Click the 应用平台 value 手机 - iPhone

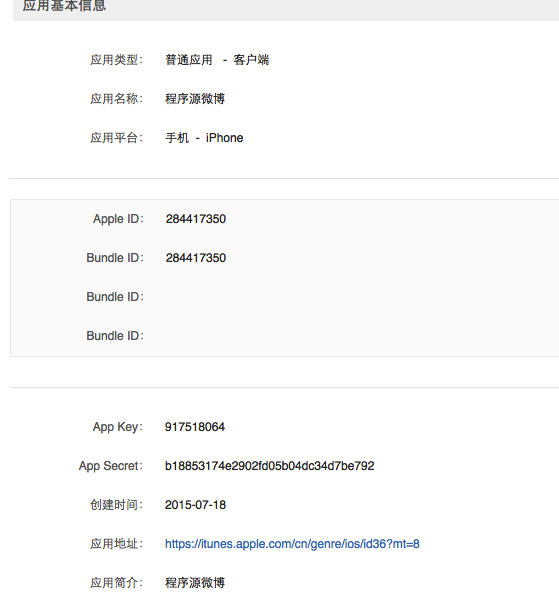point(204,138)
